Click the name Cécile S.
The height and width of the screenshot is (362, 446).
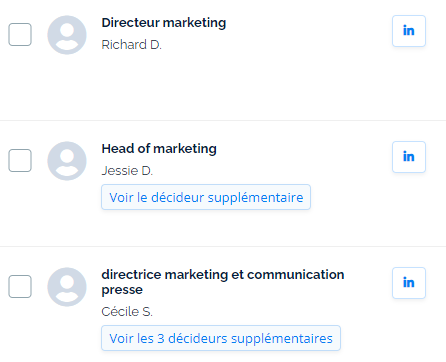(127, 312)
